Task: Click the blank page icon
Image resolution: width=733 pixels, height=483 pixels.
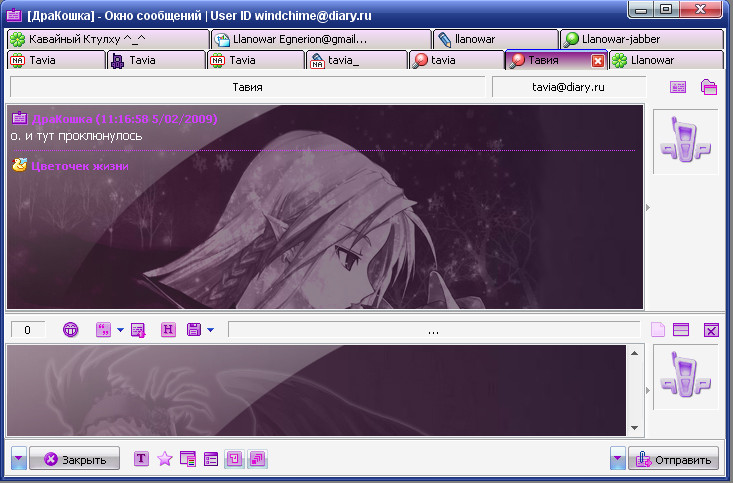Action: 658,330
